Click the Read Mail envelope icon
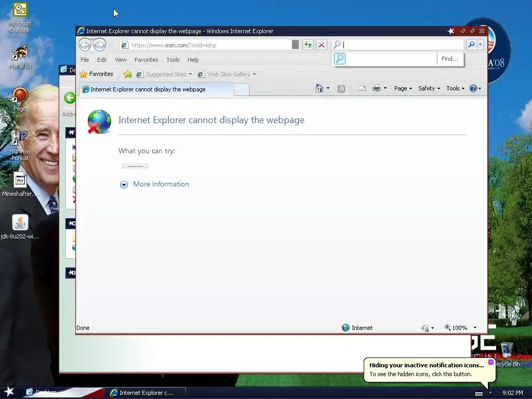Image resolution: width=532 pixels, height=399 pixels. 362,88
